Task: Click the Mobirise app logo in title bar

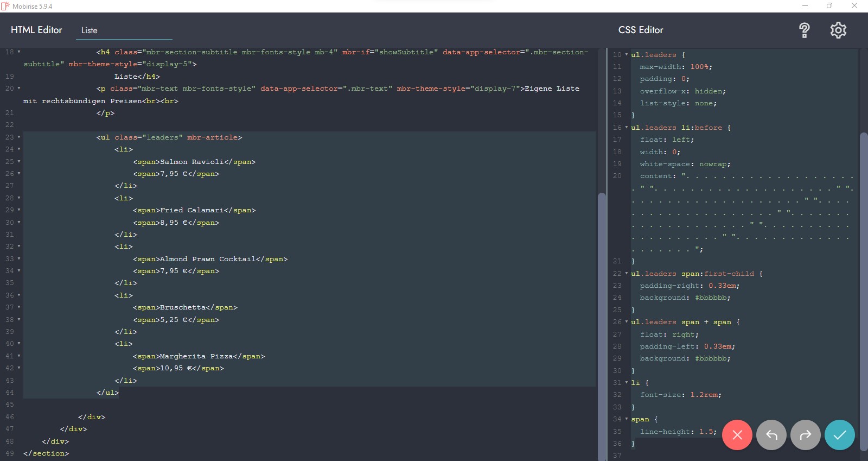Action: click(x=5, y=6)
